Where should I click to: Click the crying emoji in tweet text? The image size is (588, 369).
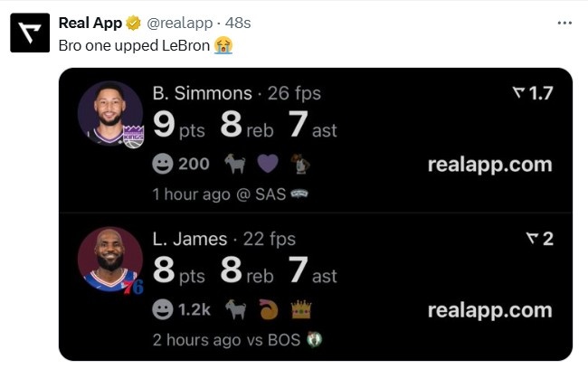[x=223, y=45]
